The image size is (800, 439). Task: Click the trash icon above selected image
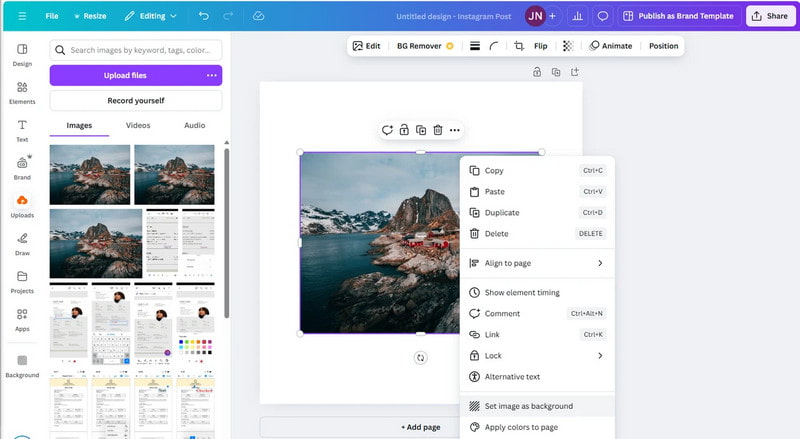(437, 130)
